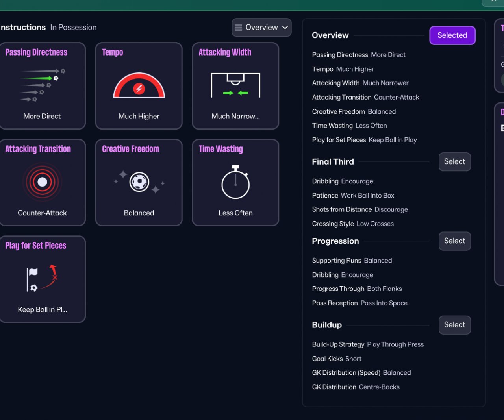Screen dimensions: 504x420
Task: Click the Attacking Transition Counter-Attack summary row
Action: point(366,97)
